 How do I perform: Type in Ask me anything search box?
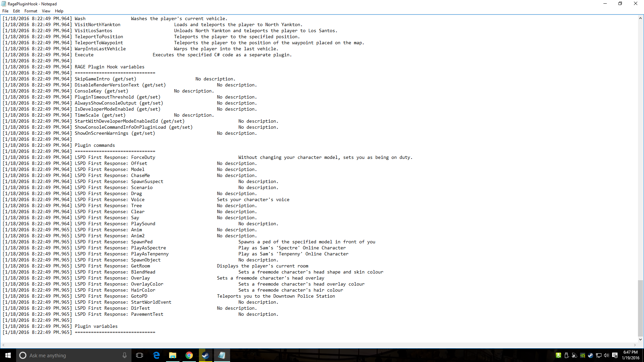pos(74,355)
